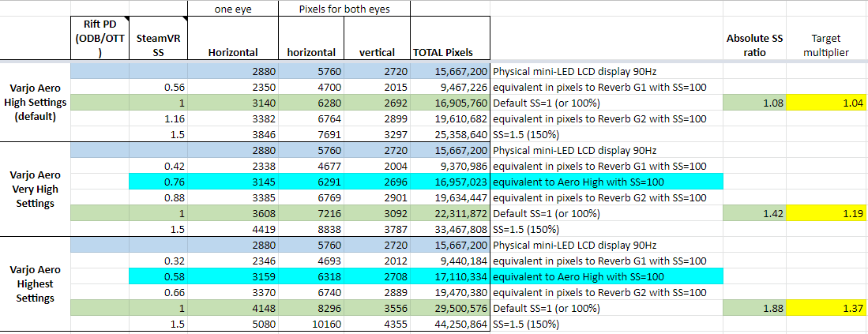
Task: Select the cell containing 3846
Action: pos(234,134)
